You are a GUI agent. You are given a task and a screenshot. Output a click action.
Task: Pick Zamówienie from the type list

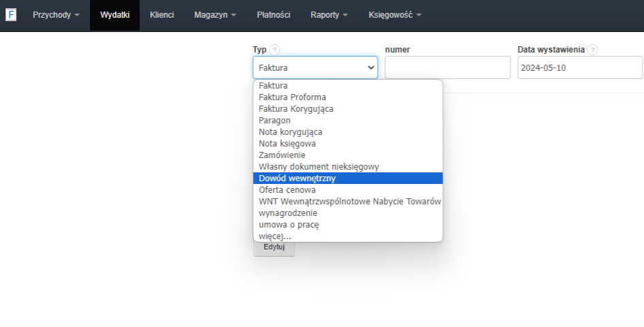pyautogui.click(x=348, y=155)
